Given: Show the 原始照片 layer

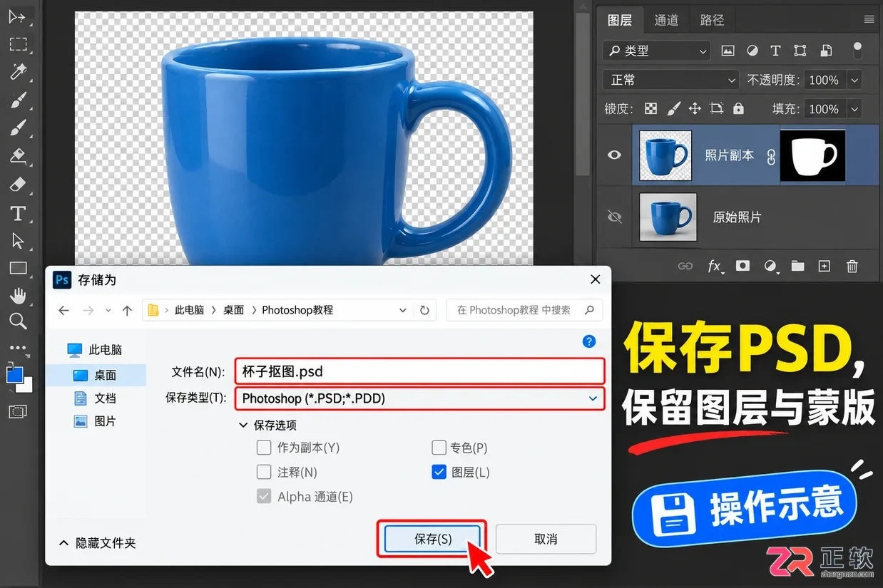Looking at the screenshot, I should [614, 217].
